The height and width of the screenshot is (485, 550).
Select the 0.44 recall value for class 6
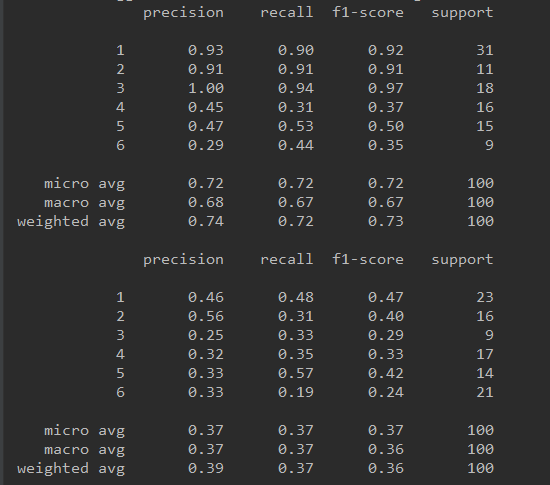[296, 145]
